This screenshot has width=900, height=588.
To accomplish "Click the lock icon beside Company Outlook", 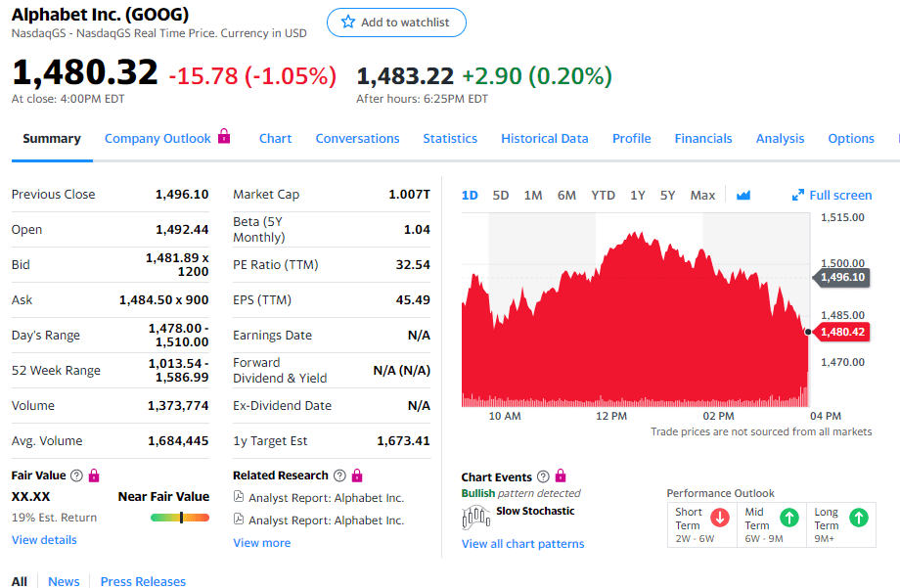I will 224,137.
